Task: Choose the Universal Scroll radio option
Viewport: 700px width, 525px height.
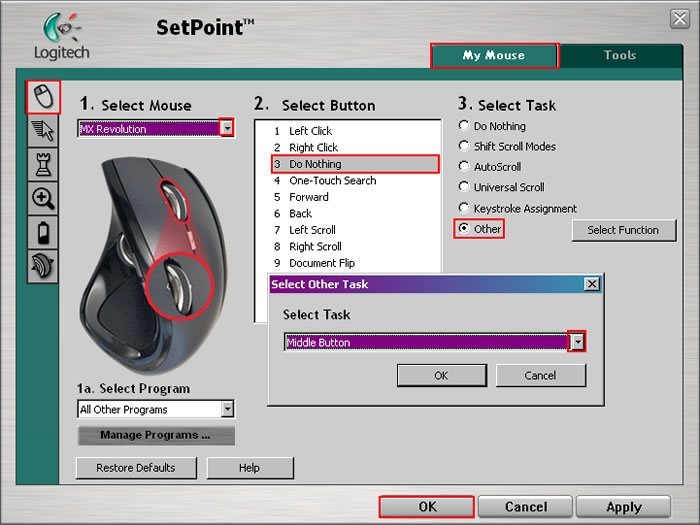Action: pyautogui.click(x=464, y=186)
